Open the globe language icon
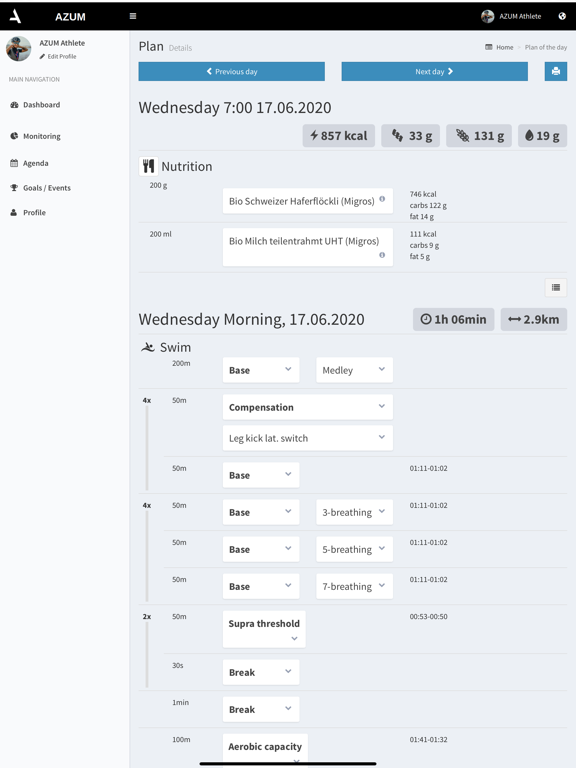Image resolution: width=576 pixels, height=768 pixels. click(x=562, y=16)
